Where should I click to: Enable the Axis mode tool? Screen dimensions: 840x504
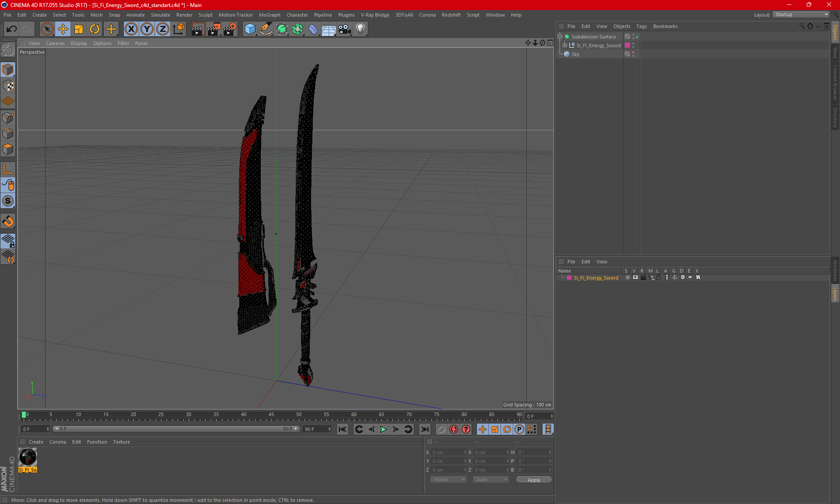click(8, 169)
